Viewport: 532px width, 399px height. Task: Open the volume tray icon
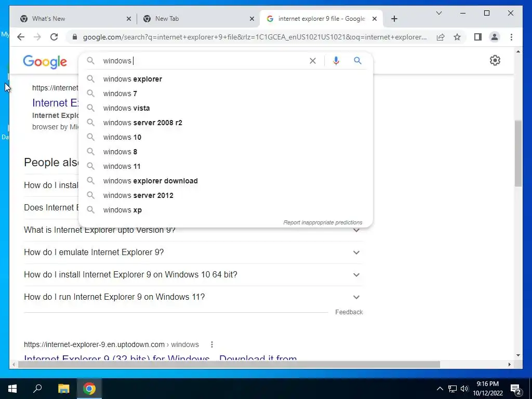[464, 389]
